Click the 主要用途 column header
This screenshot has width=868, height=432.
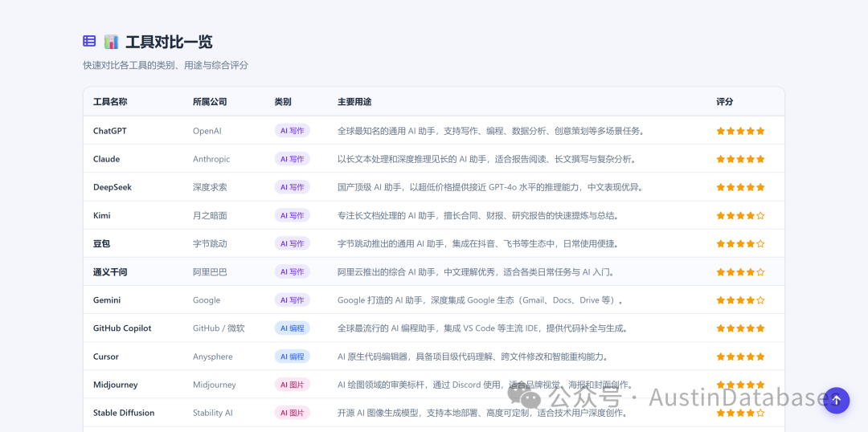coord(354,102)
